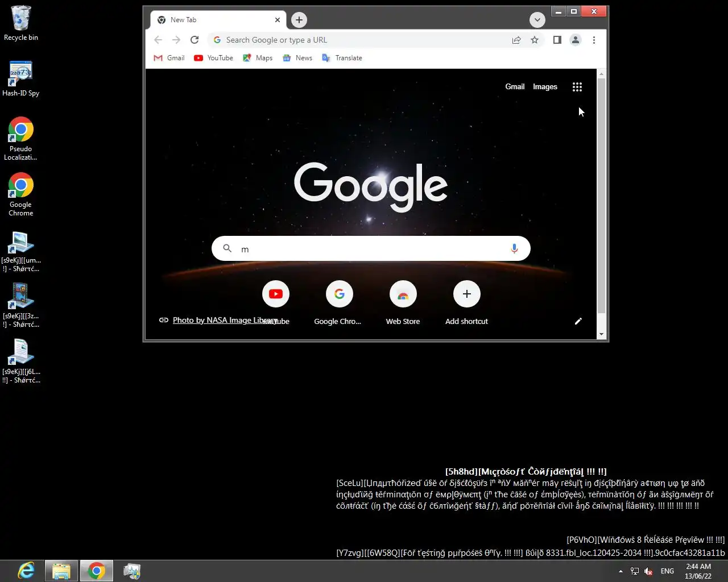Open Chrome's three-dot menu
Screen dimensions: 728x582
pos(594,40)
